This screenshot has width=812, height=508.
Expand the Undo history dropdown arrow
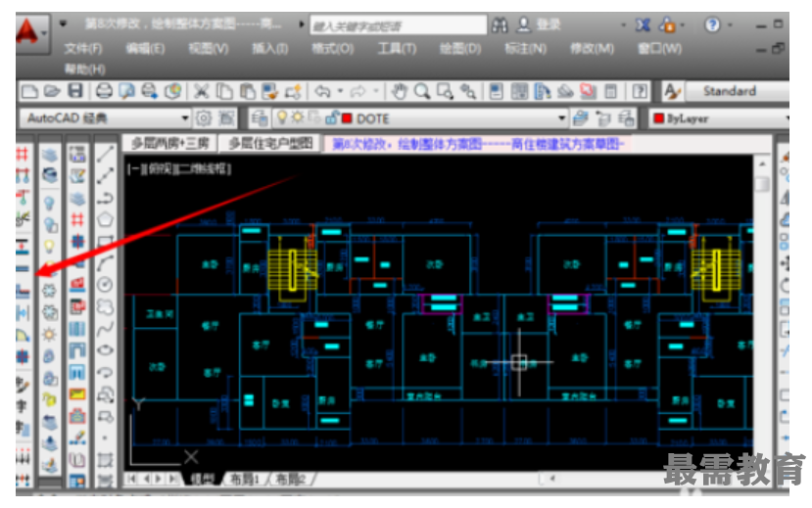(340, 92)
